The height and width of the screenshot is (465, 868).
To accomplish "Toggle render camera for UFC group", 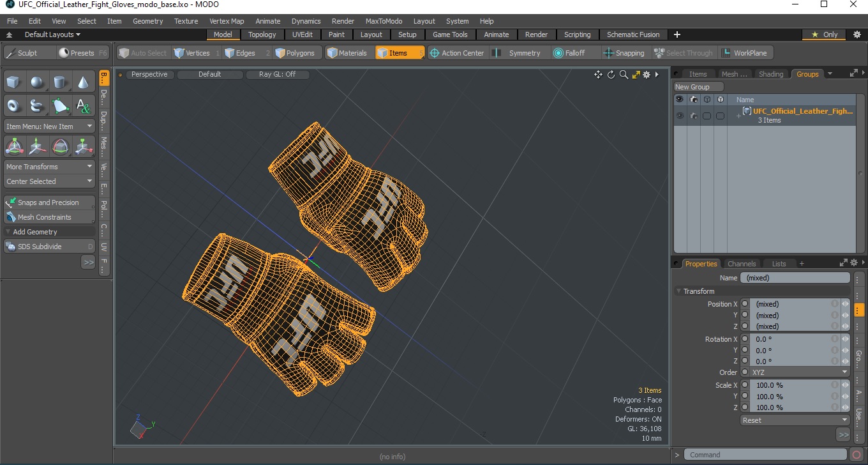I will 693,116.
